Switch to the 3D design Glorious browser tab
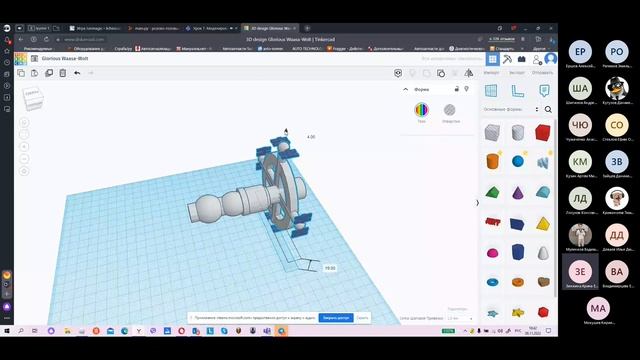 (x=270, y=28)
